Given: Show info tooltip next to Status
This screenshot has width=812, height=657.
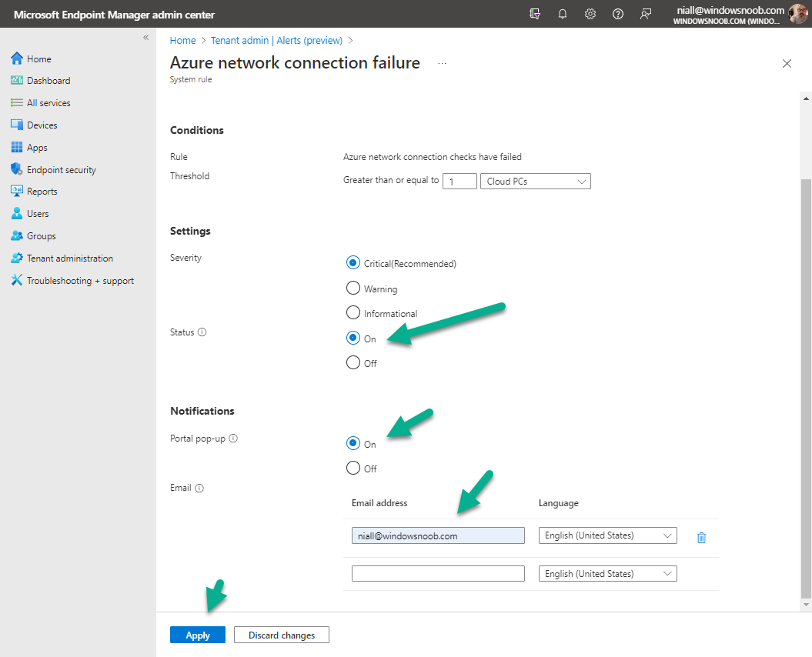Looking at the screenshot, I should coord(202,332).
